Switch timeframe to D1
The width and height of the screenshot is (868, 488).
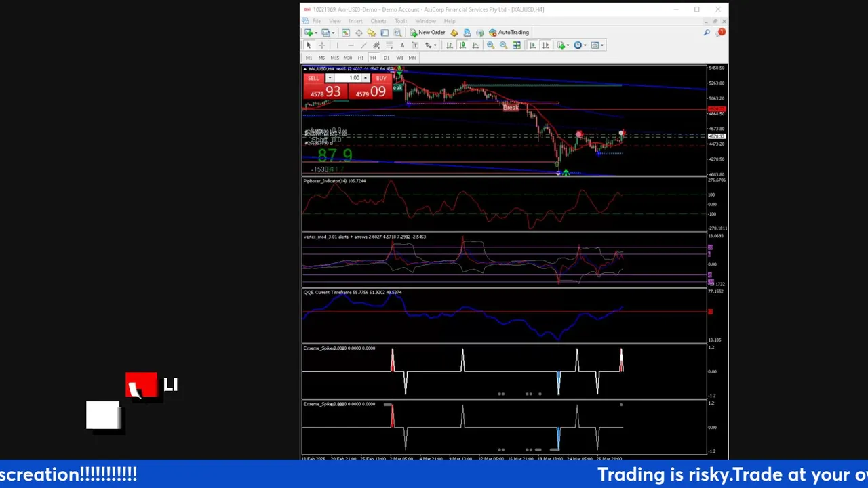tap(387, 58)
